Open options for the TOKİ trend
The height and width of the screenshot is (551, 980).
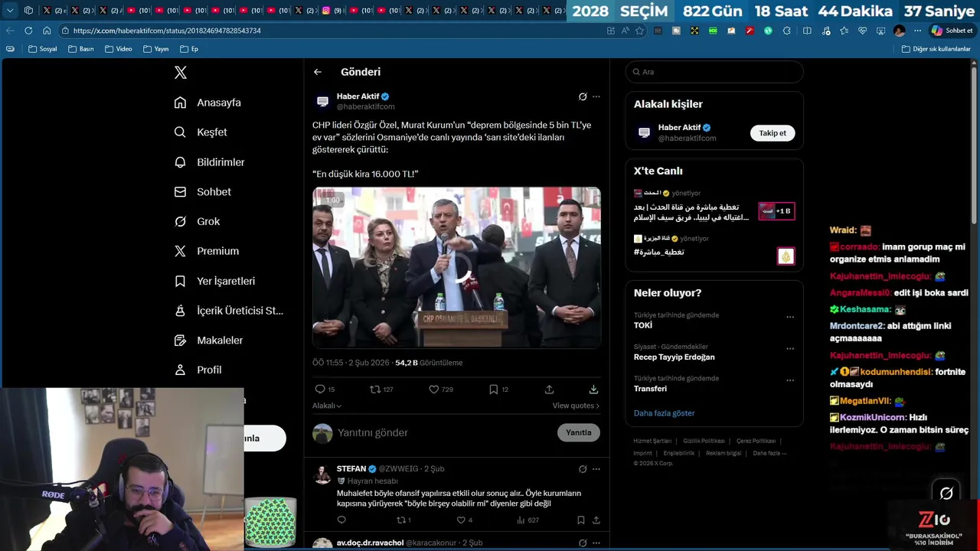790,317
